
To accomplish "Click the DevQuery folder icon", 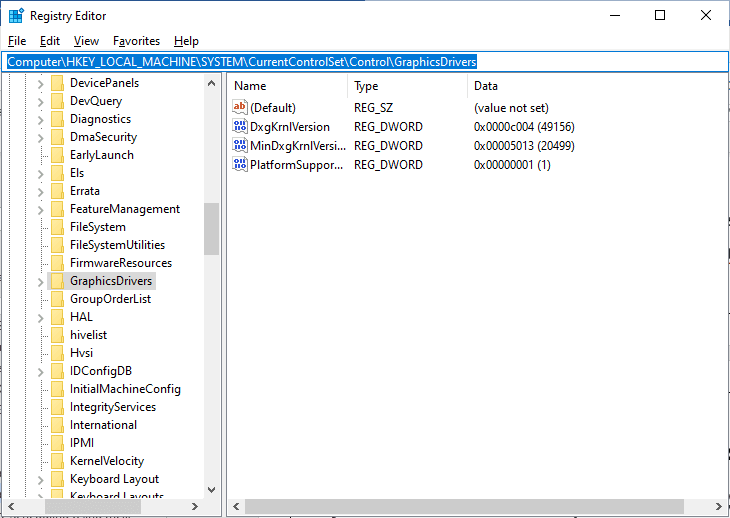I will pos(57,101).
